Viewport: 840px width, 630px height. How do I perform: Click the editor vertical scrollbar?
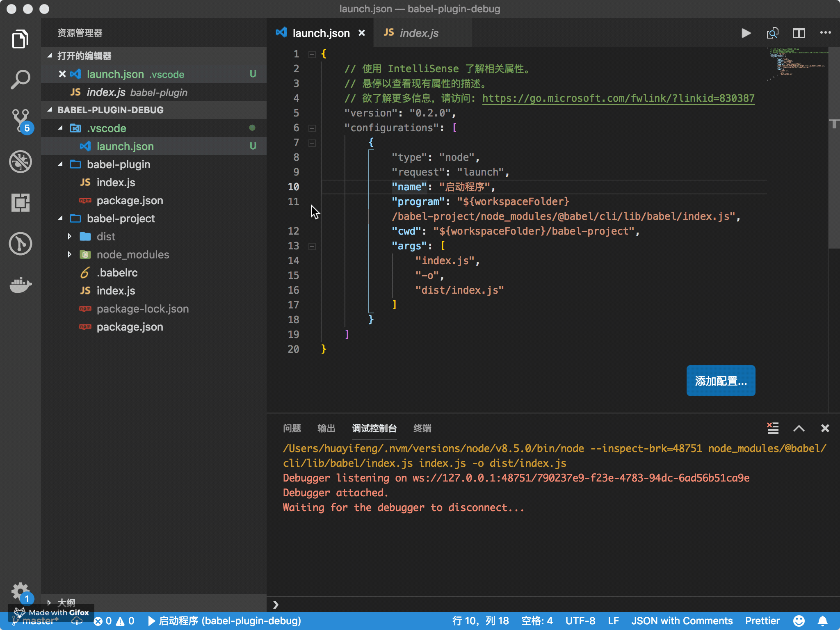click(x=834, y=148)
